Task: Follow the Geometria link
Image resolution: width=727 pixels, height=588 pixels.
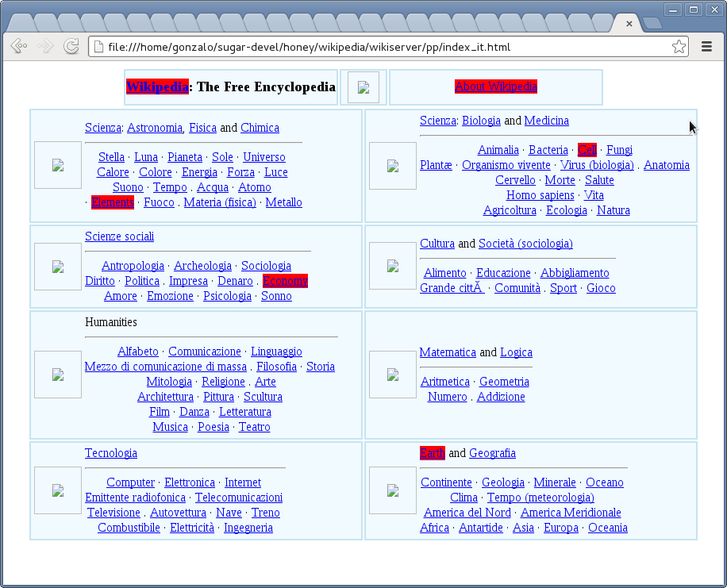Action: coord(504,382)
